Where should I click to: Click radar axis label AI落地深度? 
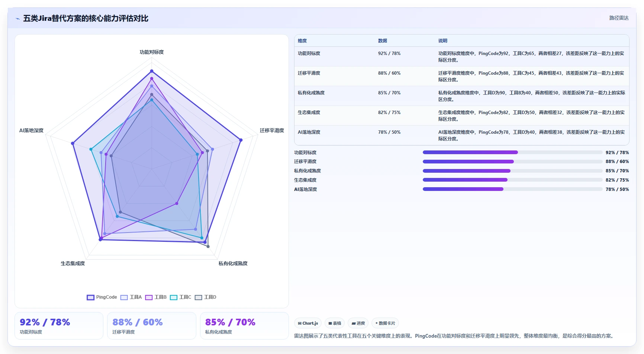click(31, 130)
